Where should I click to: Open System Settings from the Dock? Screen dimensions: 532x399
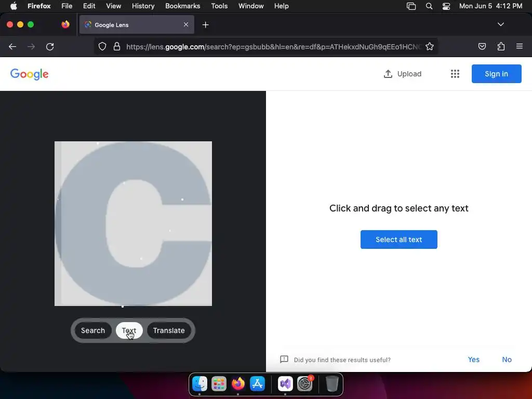304,384
